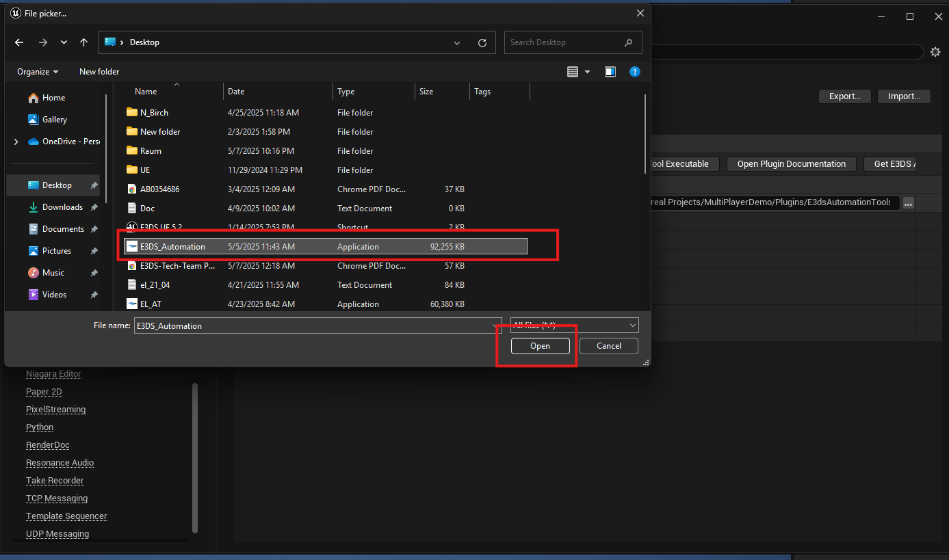
Task: Click the New folder button
Action: 99,72
